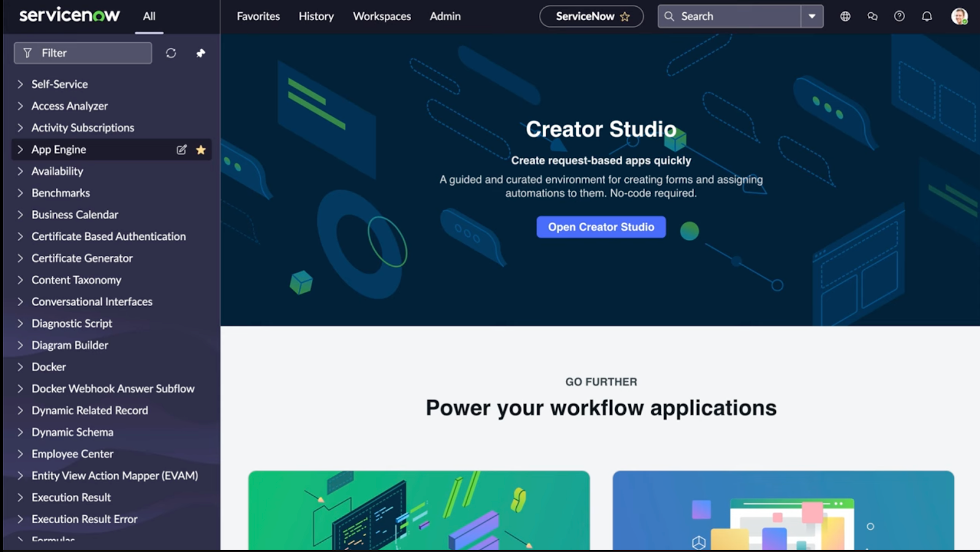Select Docker Webhook Answer Subflow item

(x=113, y=389)
